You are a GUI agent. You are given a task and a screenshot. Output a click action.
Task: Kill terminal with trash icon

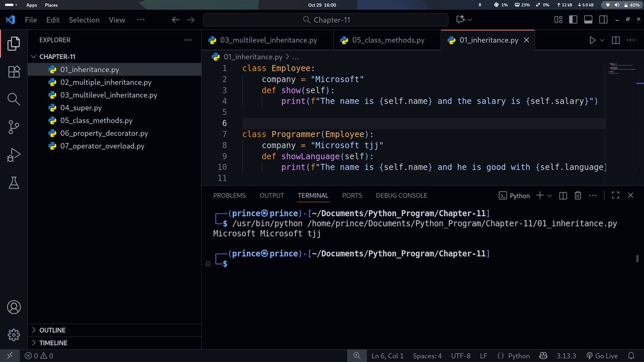pyautogui.click(x=578, y=196)
